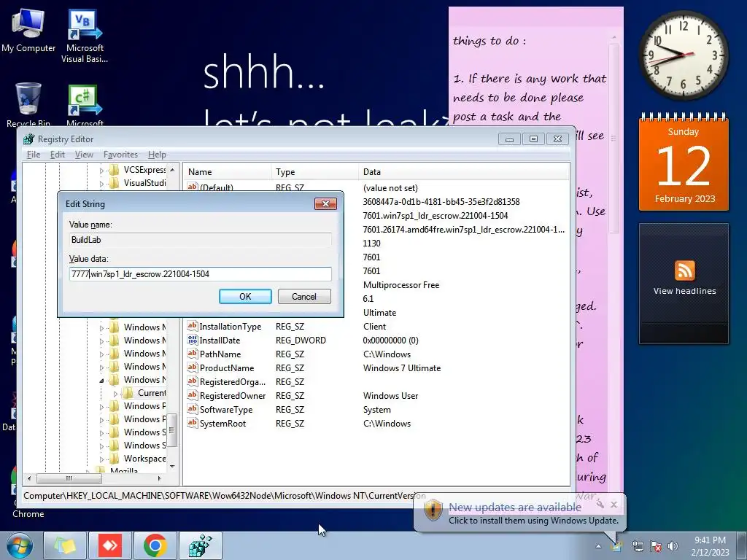Open the Action Center flag tray icon
Screen dimensions: 747x560
tap(656, 545)
